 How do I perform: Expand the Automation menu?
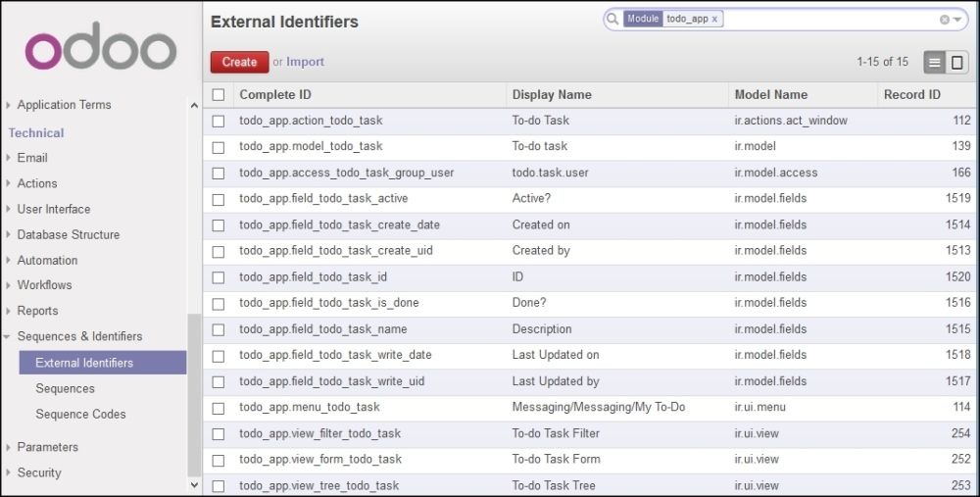click(x=47, y=260)
